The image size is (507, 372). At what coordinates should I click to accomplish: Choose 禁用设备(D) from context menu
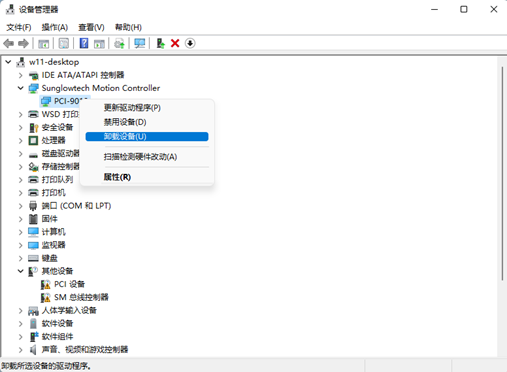pos(147,122)
